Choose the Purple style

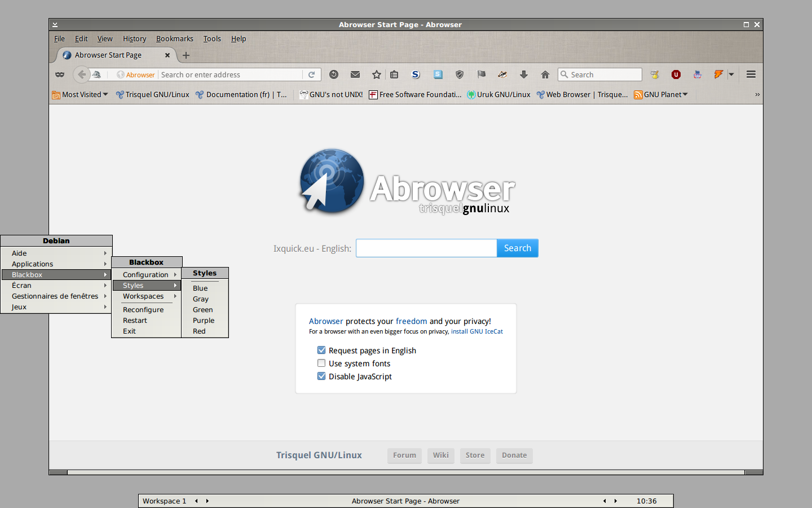coord(205,320)
